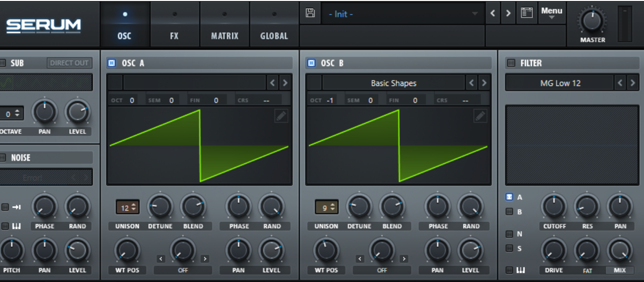Adjust OSC A unison voices stepper showing 12
Image resolution: width=644 pixels, height=282 pixels.
[x=127, y=208]
